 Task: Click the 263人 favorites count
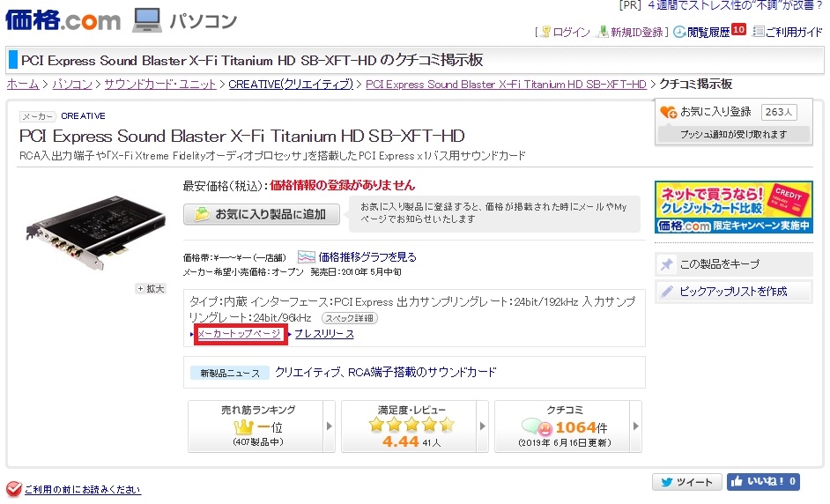point(779,112)
